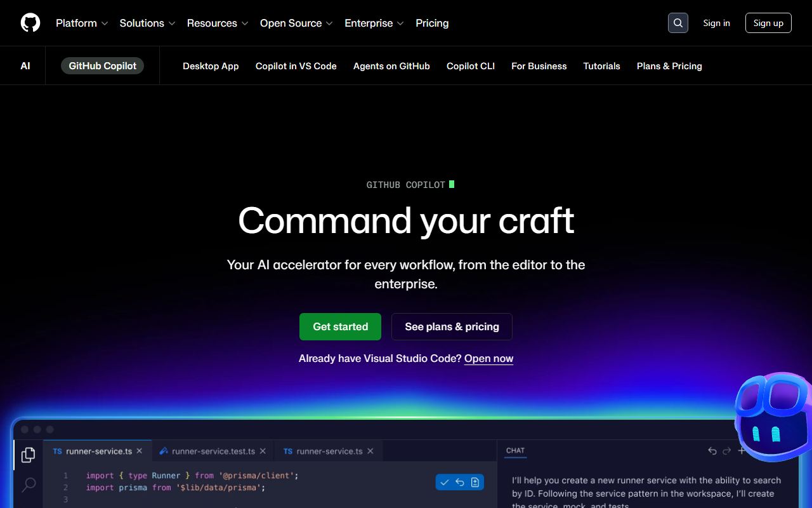Expand the Solutions dropdown
The height and width of the screenshot is (508, 812).
[x=147, y=23]
